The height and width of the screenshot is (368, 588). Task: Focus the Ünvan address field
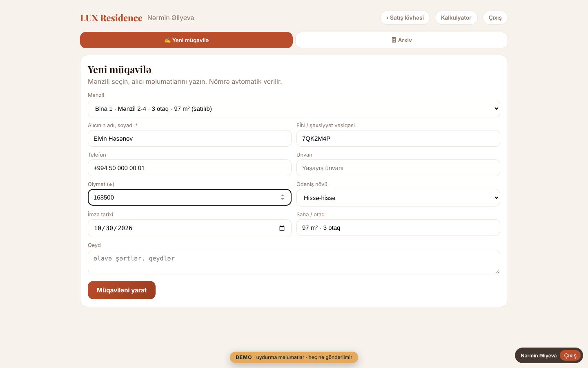click(398, 168)
